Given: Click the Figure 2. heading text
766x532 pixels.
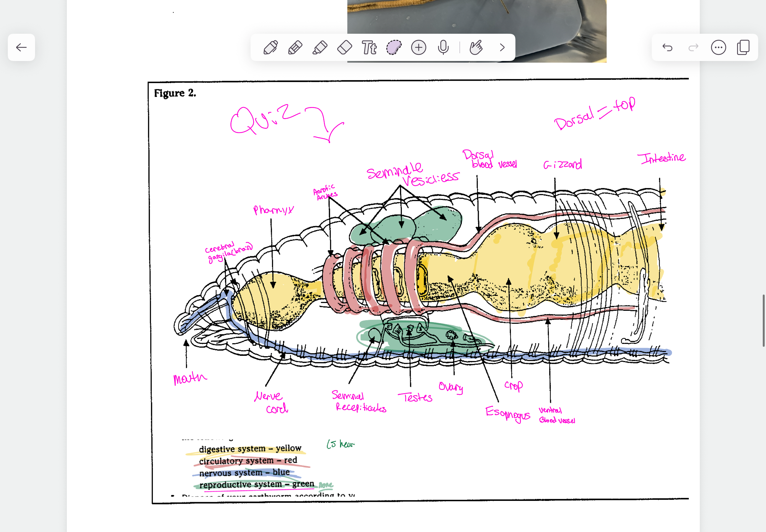Looking at the screenshot, I should coord(175,93).
